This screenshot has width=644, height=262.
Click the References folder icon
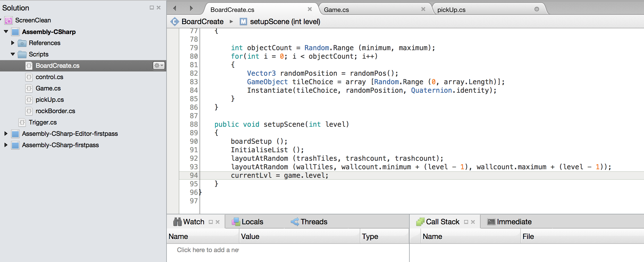click(22, 43)
